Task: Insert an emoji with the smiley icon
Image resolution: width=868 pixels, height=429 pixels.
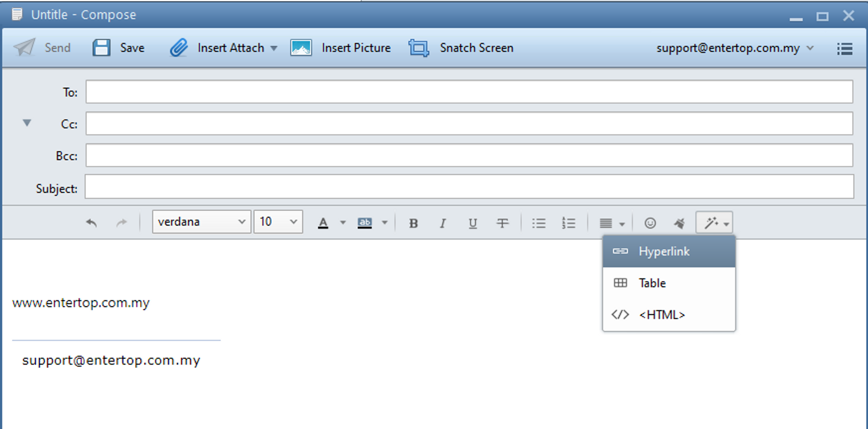Action: coord(650,223)
